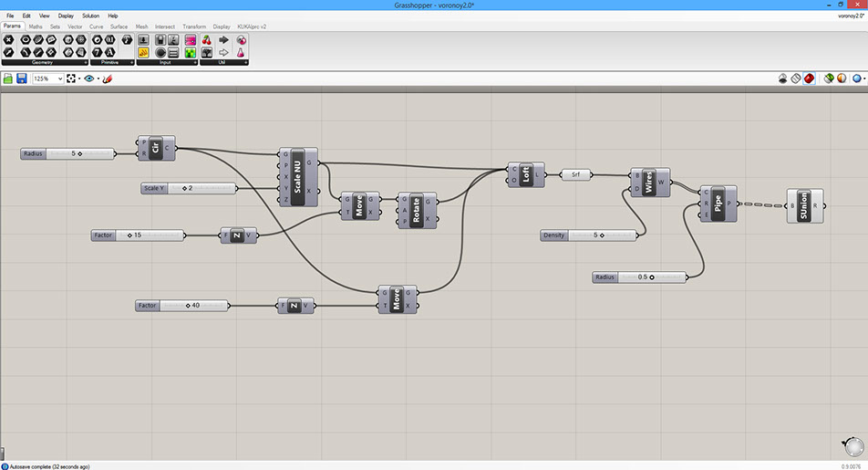Switch to the Transform tab
868x470 pixels.
coord(194,26)
